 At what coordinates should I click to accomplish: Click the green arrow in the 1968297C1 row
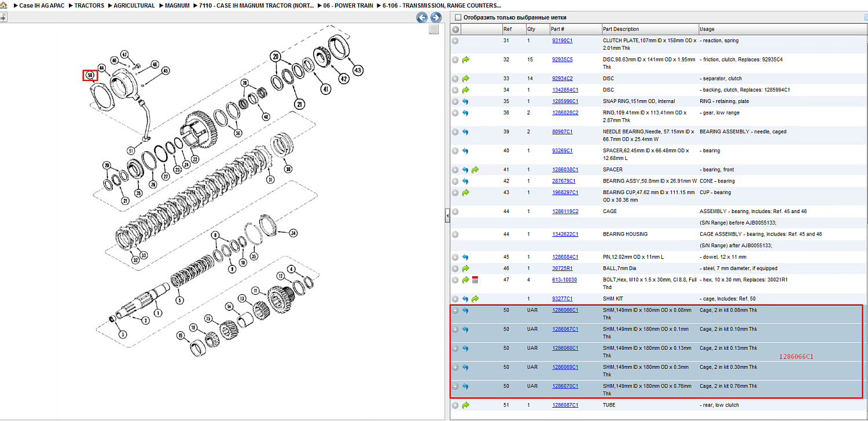(465, 193)
